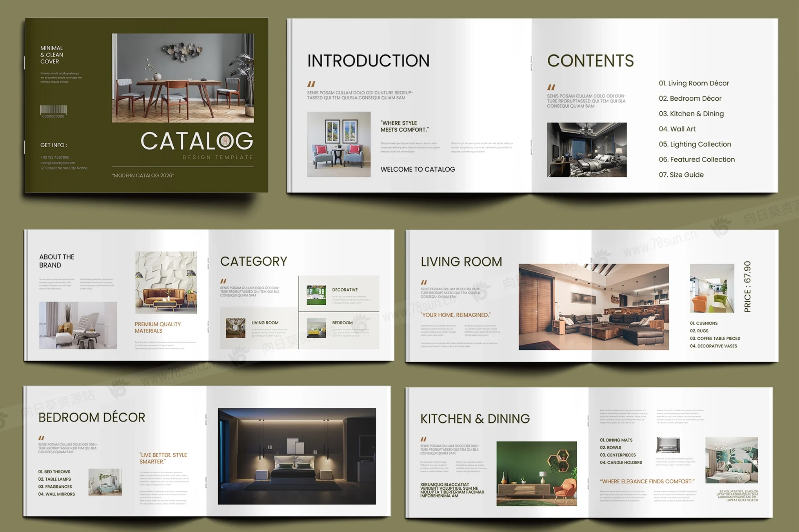The height and width of the screenshot is (532, 799).
Task: Click the 'WELCOME TO CATALOG' text
Action: click(x=418, y=169)
